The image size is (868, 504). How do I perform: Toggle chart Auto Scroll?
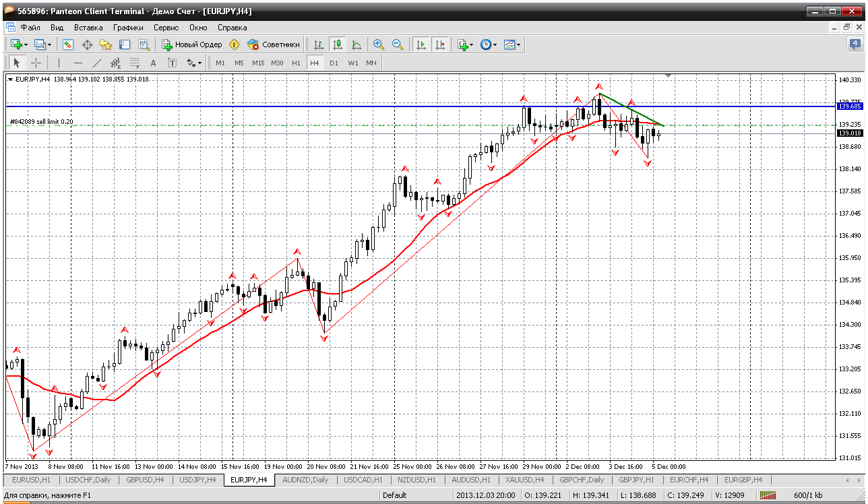click(421, 44)
